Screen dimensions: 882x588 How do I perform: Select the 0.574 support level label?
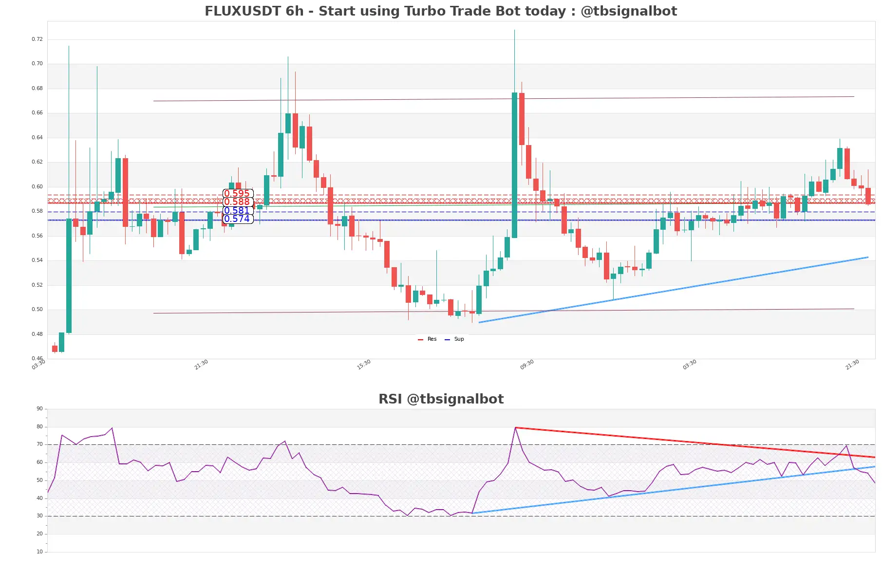coord(238,219)
